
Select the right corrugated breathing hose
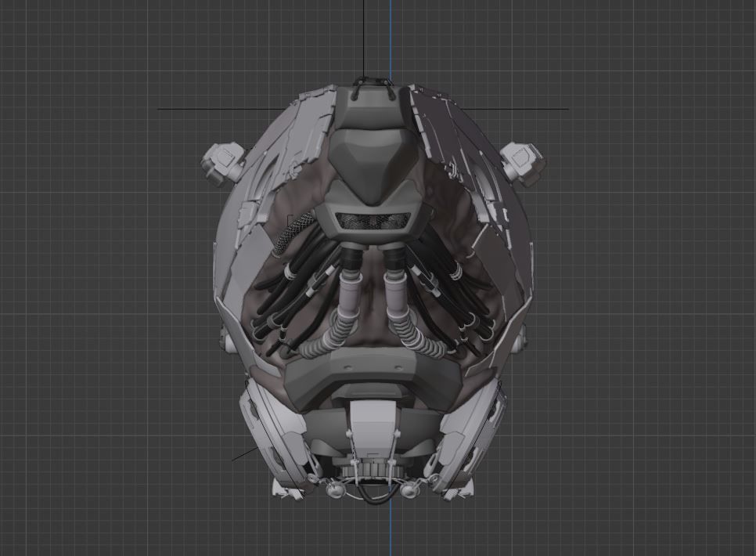[x=419, y=337]
